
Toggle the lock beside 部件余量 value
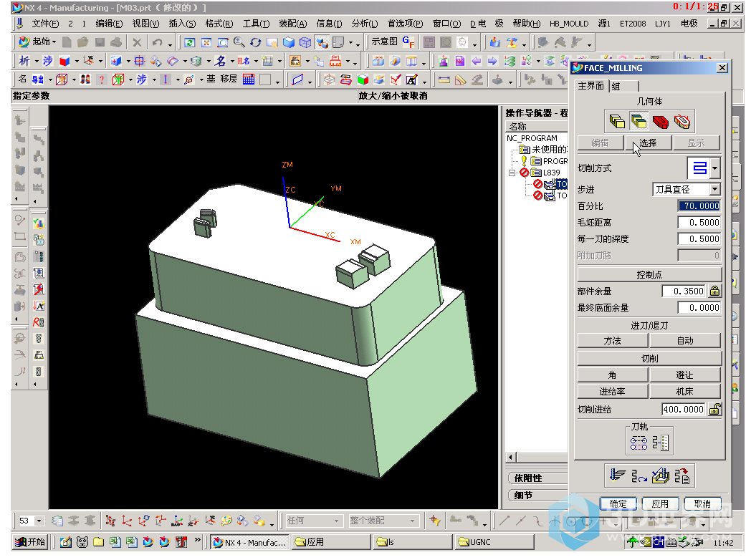pos(714,291)
